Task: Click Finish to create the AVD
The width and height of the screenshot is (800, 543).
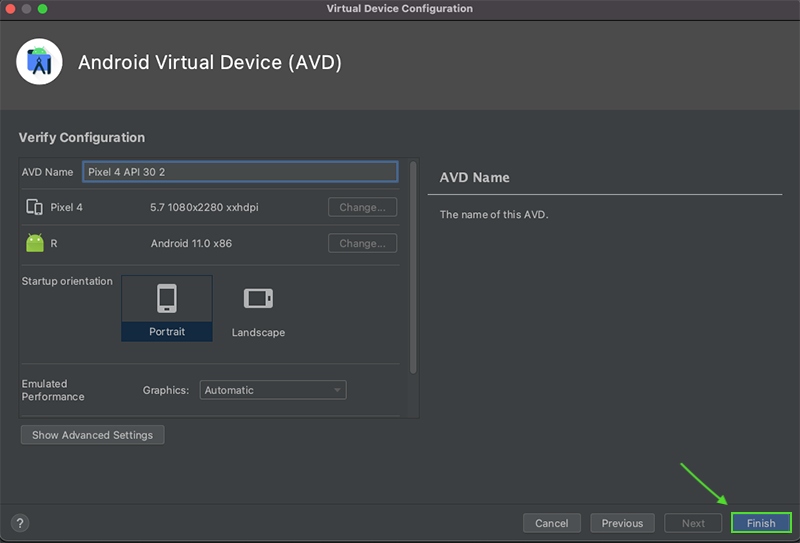Action: point(761,523)
